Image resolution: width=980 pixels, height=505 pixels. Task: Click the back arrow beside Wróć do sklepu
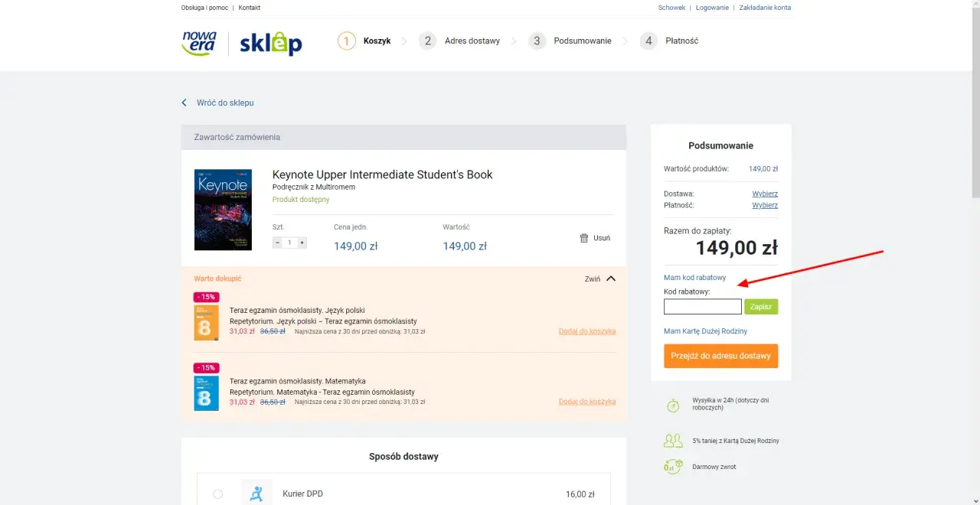tap(185, 103)
